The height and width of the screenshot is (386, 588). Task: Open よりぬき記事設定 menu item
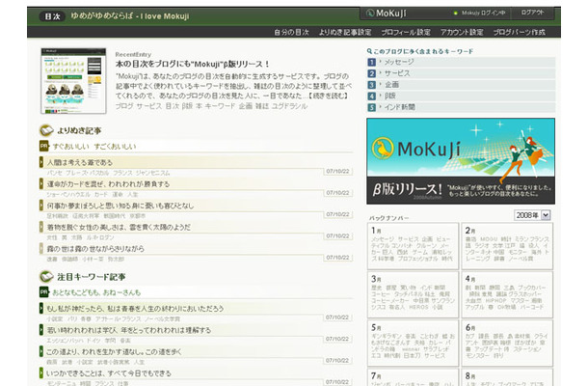(x=345, y=32)
